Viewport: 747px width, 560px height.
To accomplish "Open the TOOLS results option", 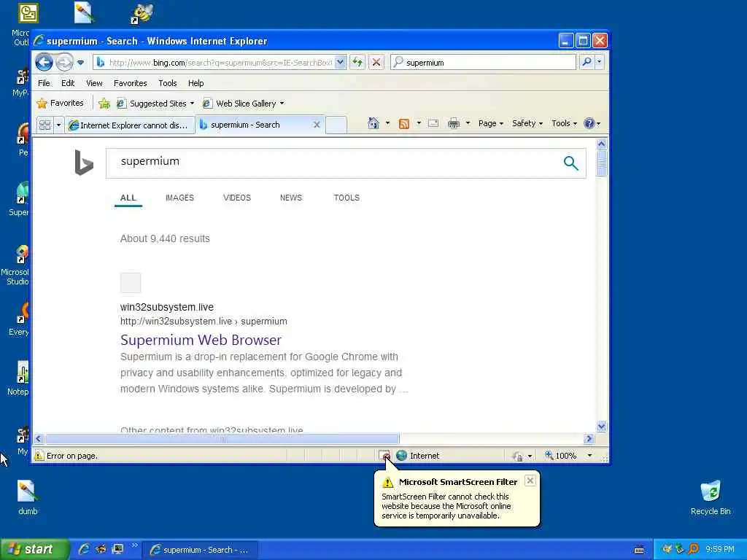I will 347,198.
